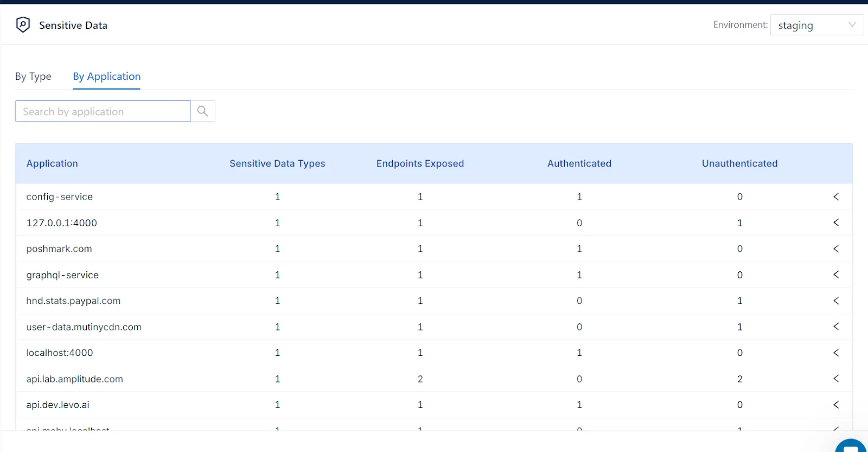Click the Sensitive Data shield icon

pos(23,24)
